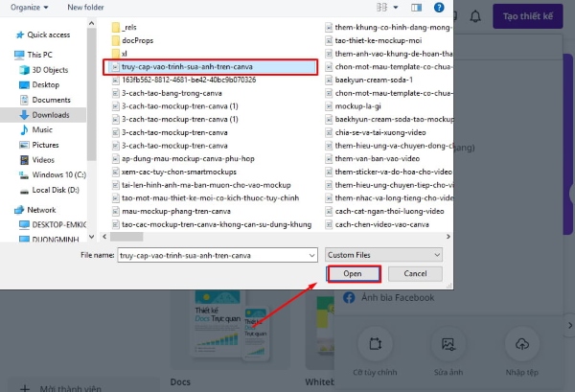Expand the Custom Files type dropdown
This screenshot has width=575, height=392.
tap(384, 256)
